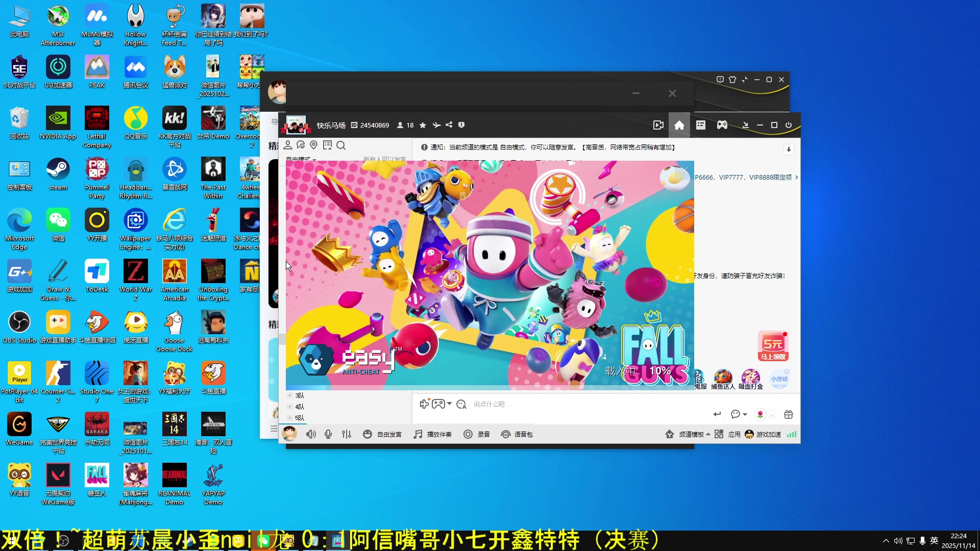Click the 游戏加速 button
This screenshot has width=980, height=551.
763,434
